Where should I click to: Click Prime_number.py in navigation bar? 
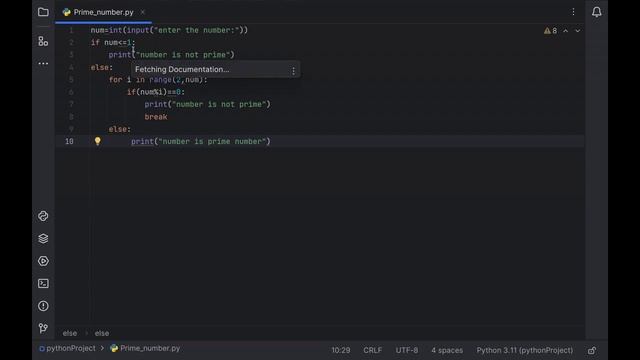point(145,349)
